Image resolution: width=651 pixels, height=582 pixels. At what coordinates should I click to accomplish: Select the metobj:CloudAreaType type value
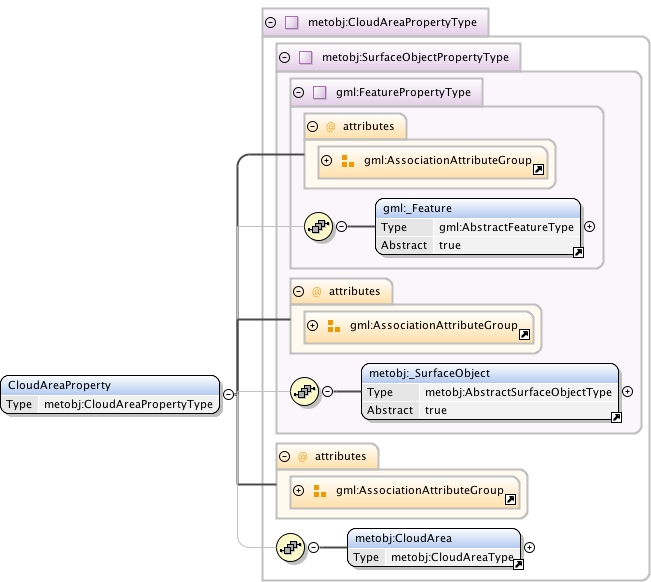(452, 557)
